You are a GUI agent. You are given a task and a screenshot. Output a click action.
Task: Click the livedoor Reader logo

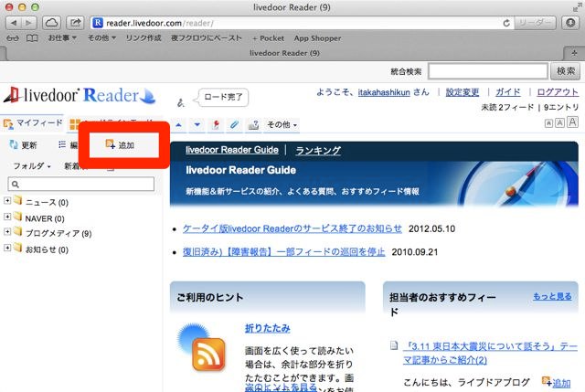click(x=80, y=95)
